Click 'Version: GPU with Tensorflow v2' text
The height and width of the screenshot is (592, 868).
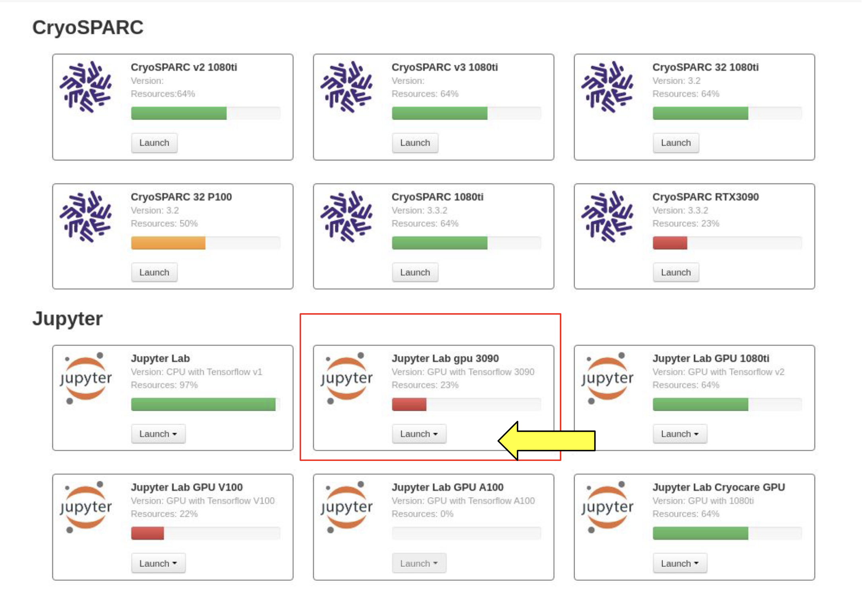pos(718,372)
